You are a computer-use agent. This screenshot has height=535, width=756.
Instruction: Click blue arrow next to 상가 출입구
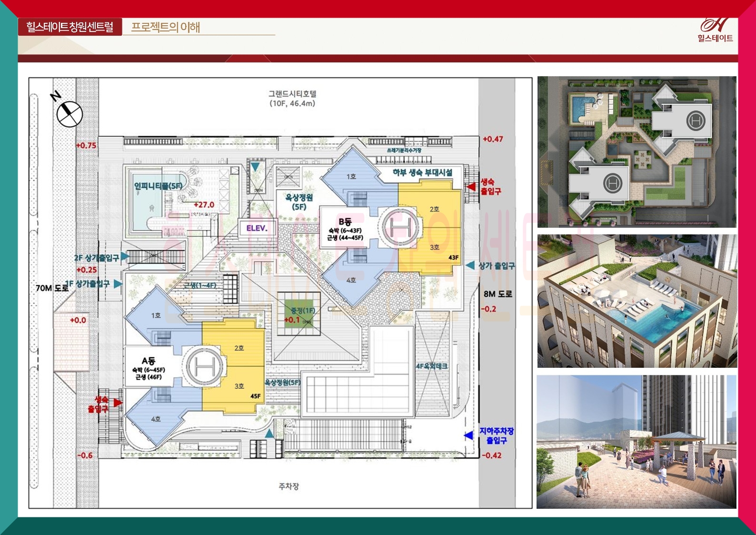[x=470, y=265]
